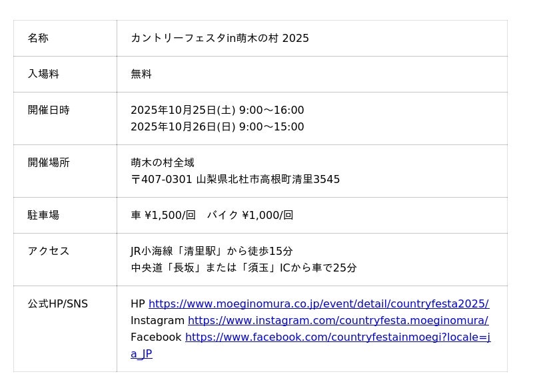Click the 2025年10月26日(日) schedule line
The image size is (533, 392).
pyautogui.click(x=217, y=127)
